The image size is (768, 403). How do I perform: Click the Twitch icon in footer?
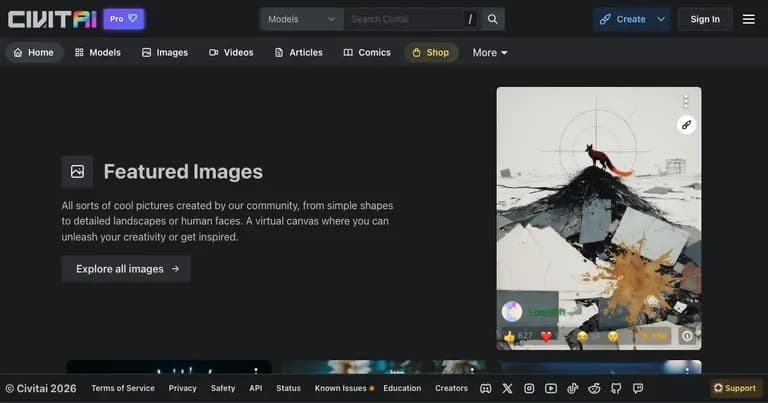click(638, 388)
